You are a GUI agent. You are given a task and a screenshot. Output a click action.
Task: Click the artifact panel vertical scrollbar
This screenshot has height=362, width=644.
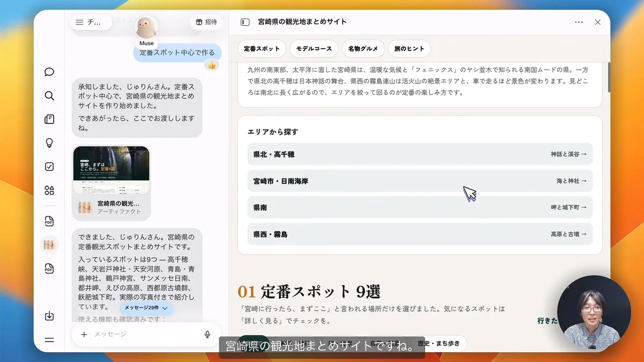pos(609,78)
